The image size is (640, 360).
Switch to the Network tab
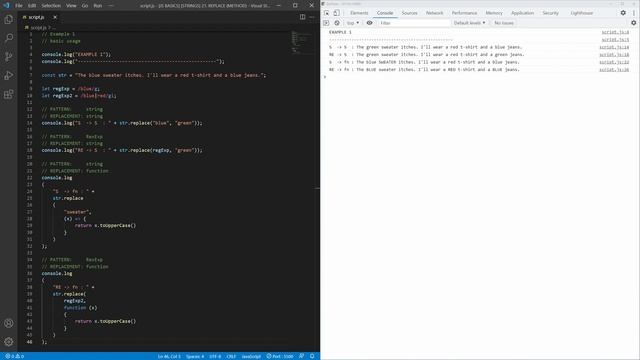[x=434, y=13]
